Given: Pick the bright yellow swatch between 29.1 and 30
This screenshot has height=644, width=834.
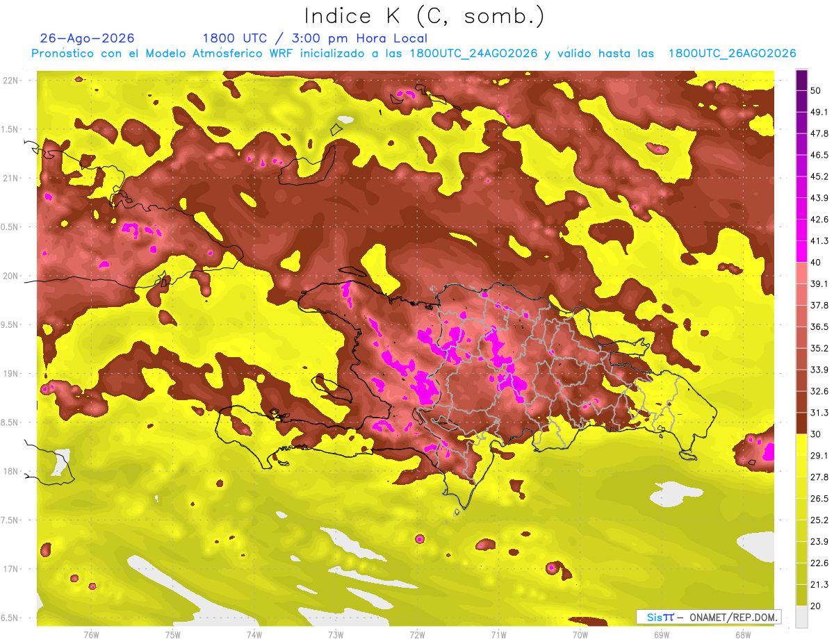Looking at the screenshot, I should pos(801,445).
